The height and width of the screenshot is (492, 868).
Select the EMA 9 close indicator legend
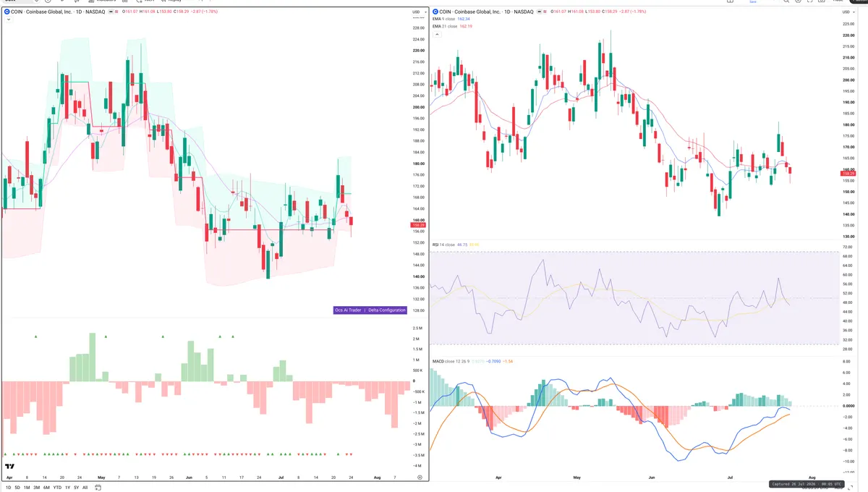(452, 19)
